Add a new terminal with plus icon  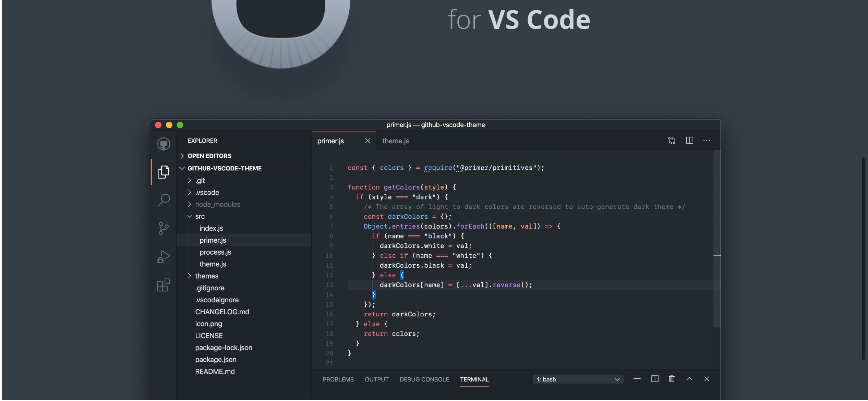(x=637, y=379)
